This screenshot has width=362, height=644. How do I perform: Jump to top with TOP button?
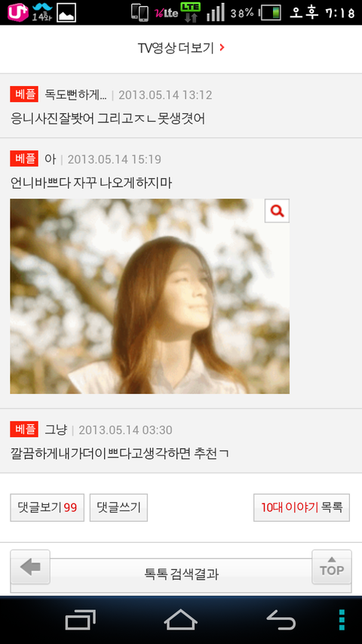(332, 567)
